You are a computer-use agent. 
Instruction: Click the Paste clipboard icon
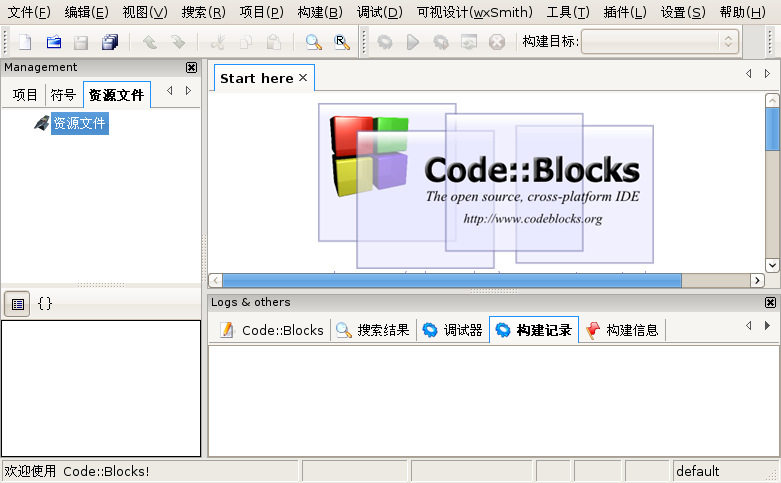tap(273, 42)
